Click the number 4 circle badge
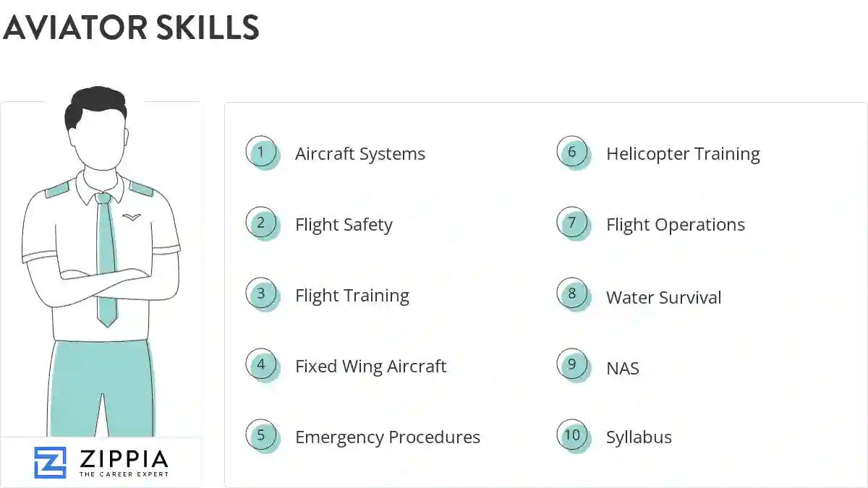This screenshot has height=488, width=868. [x=262, y=365]
